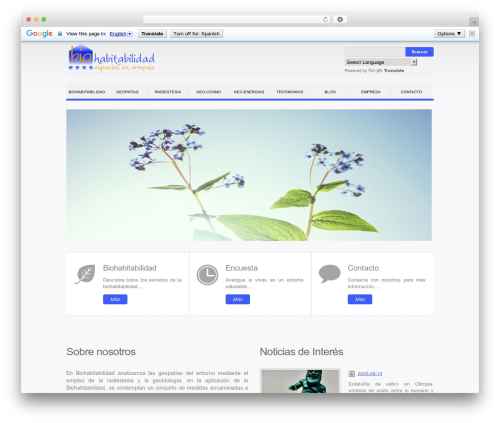Click the speech bubble Contacto icon

[x=329, y=274]
